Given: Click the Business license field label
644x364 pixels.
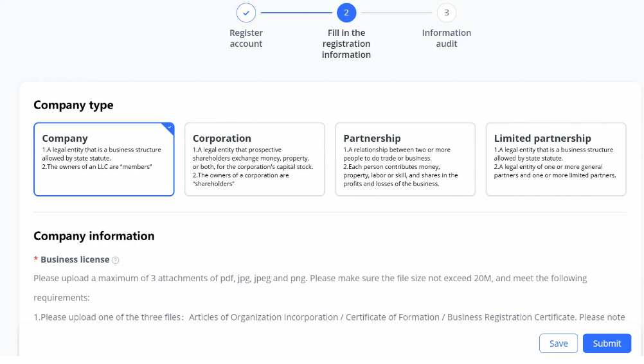Looking at the screenshot, I should [x=75, y=260].
